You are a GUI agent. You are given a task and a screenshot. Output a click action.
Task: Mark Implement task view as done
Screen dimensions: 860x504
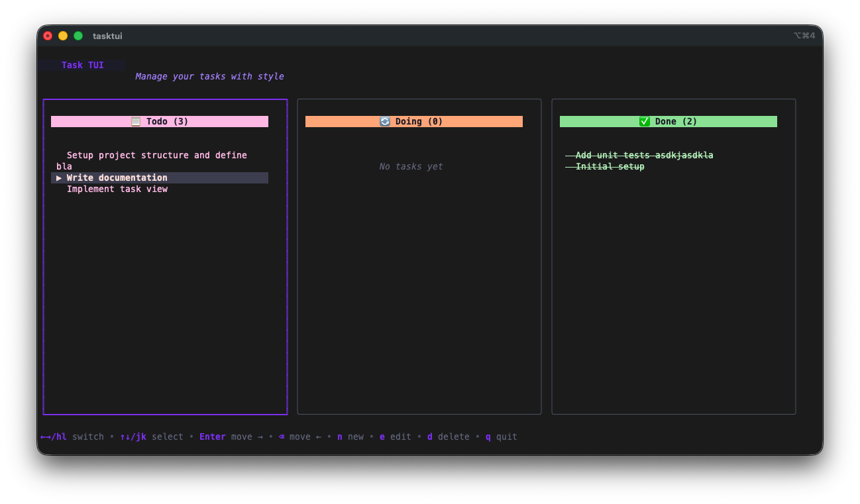coord(117,189)
